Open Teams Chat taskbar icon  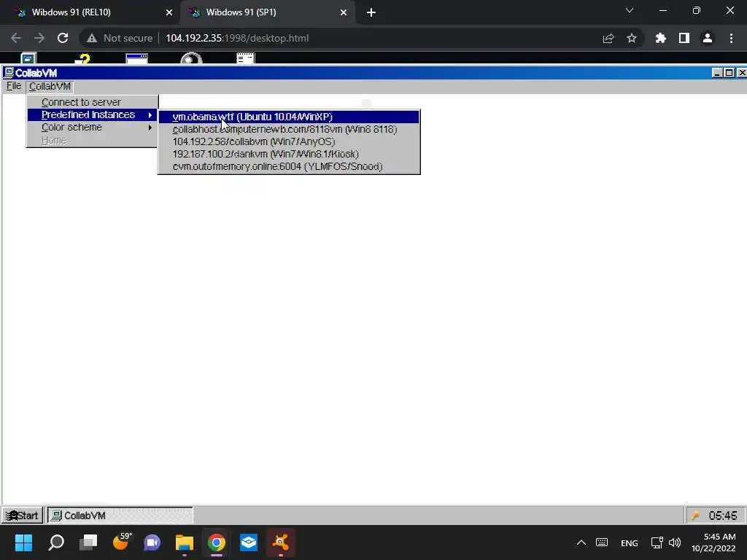(x=152, y=542)
